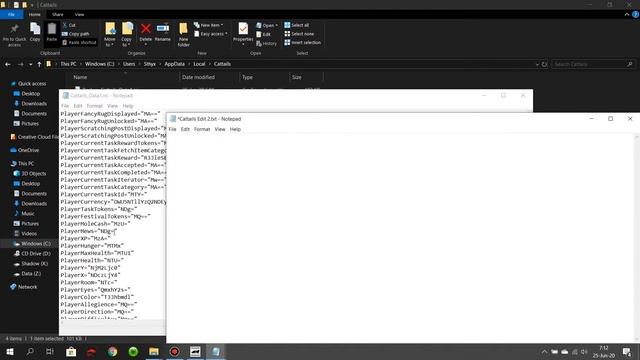Click Cut in Clipboard group
This screenshot has width=640, height=360.
click(x=69, y=25)
